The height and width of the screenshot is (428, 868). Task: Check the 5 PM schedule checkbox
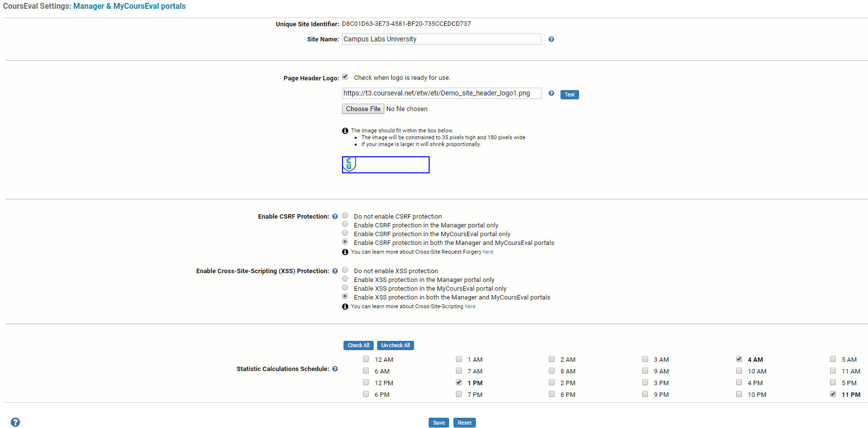pos(833,383)
